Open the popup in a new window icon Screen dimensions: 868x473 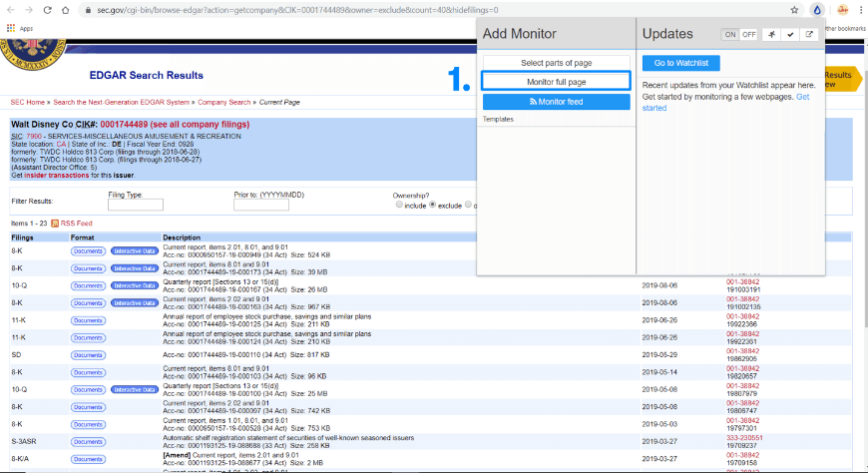809,34
